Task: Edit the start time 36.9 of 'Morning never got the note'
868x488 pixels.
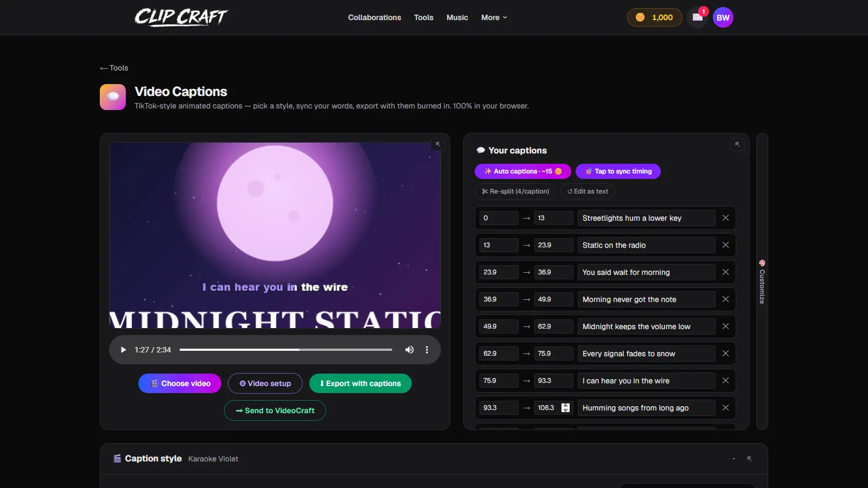Action: point(499,299)
